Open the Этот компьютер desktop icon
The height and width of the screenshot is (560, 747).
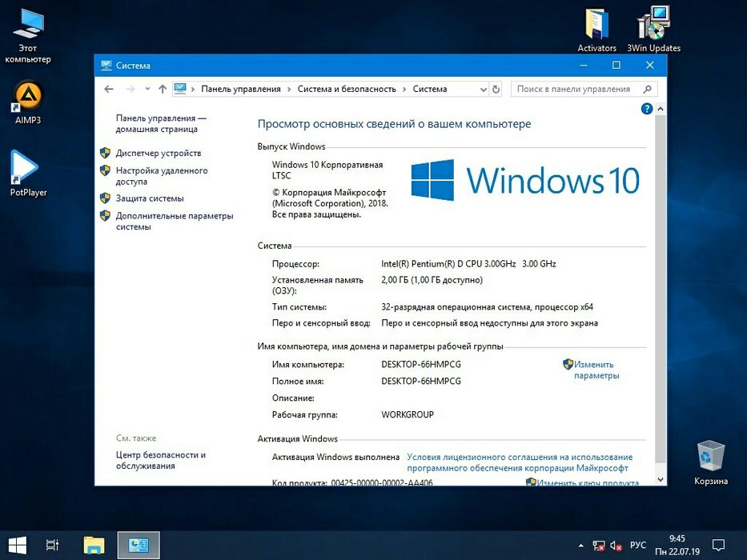coord(28,35)
